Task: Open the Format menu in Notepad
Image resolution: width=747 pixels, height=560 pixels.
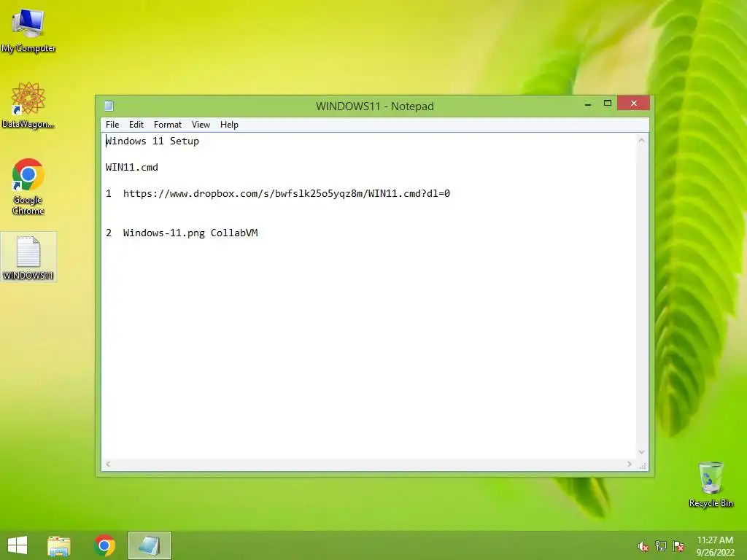Action: (168, 124)
